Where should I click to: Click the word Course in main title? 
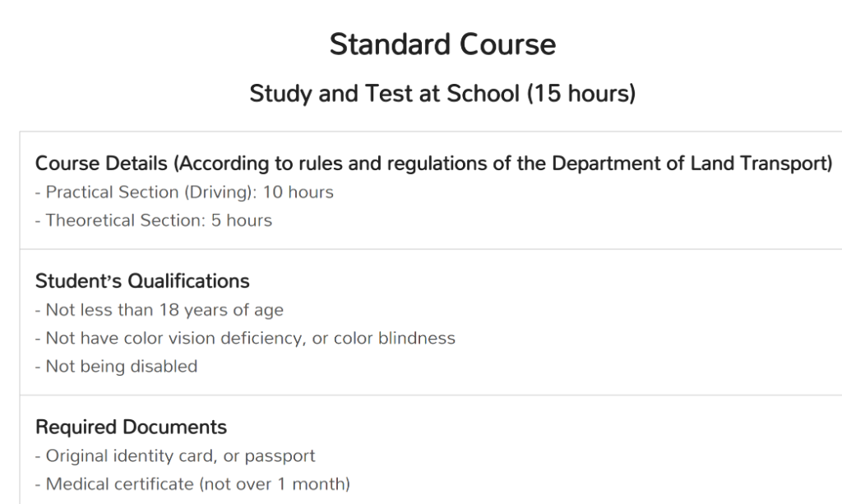[507, 44]
